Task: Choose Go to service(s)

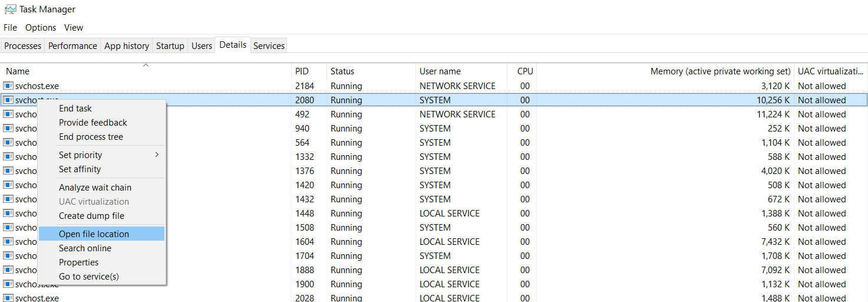Action: pyautogui.click(x=101, y=277)
